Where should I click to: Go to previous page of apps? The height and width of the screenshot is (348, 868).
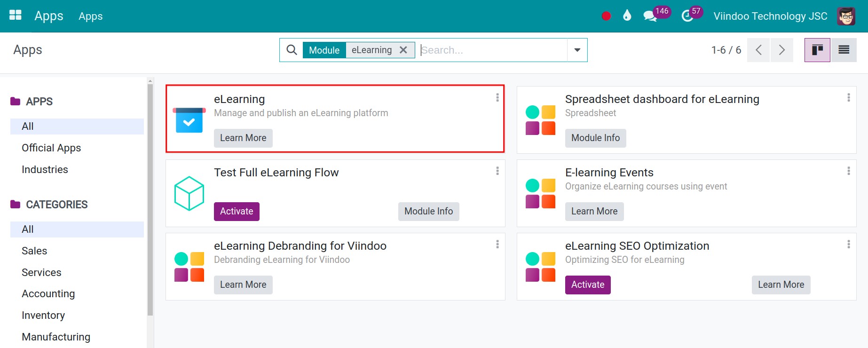point(758,50)
